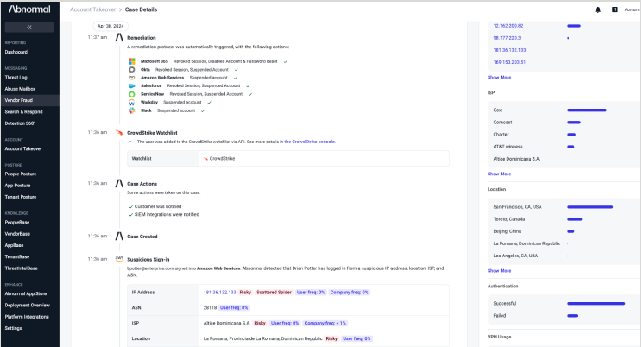Click the Risky tag in IP Address row
Viewport: 644px width, 347px height.
click(245, 293)
